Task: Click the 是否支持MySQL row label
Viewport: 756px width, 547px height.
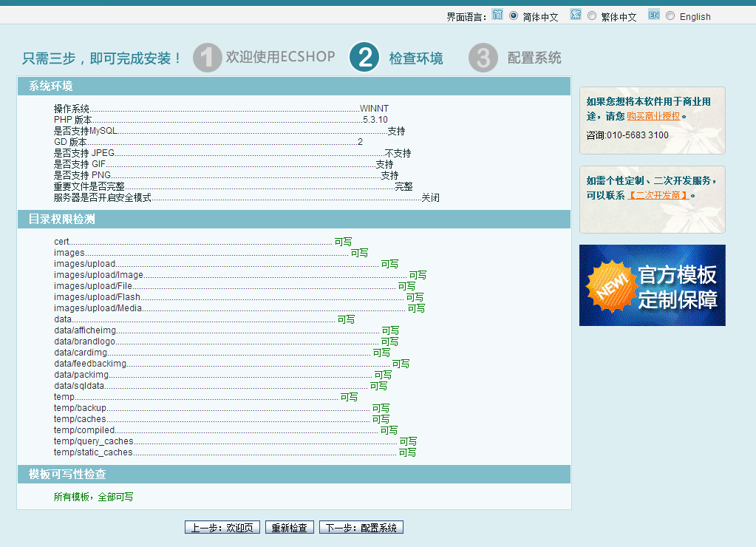Action: tap(85, 131)
